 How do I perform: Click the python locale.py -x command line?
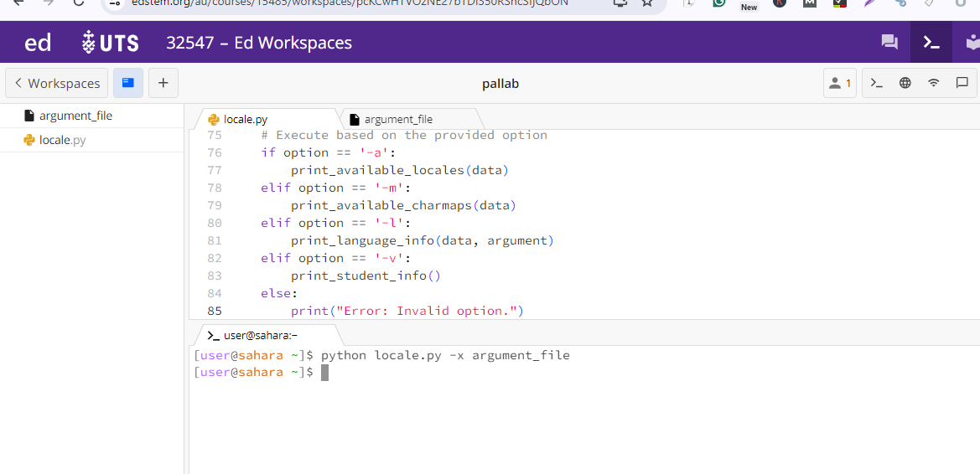coord(445,355)
